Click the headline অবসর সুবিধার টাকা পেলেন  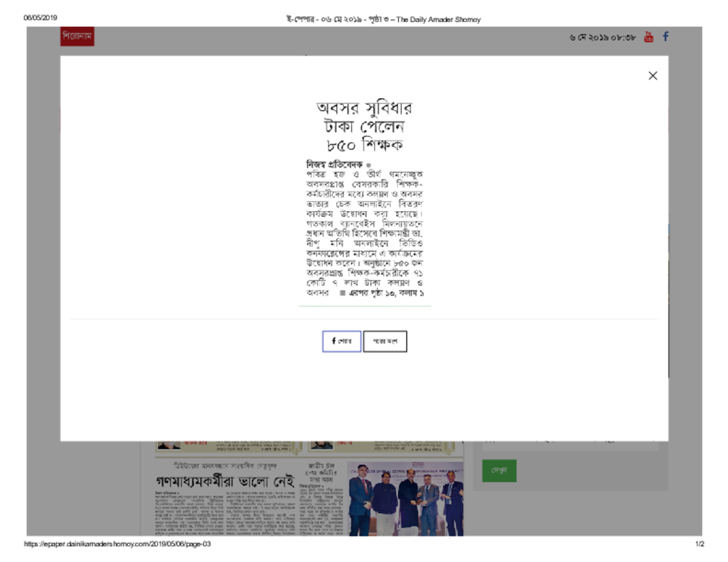coord(364,126)
